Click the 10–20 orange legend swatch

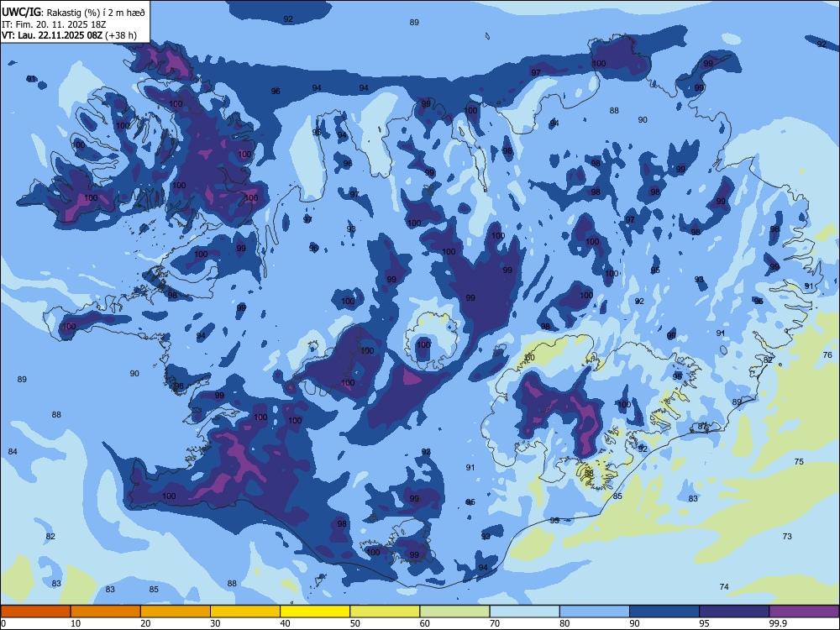point(106,612)
